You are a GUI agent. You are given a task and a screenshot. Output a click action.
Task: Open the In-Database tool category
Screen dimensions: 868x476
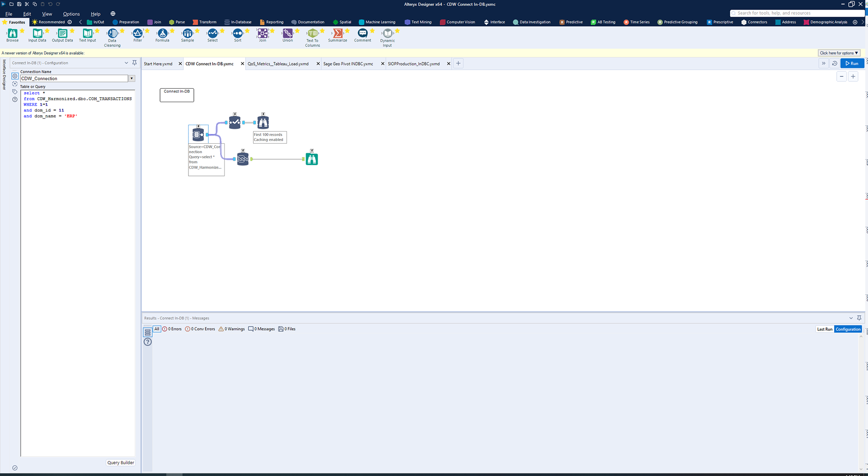[238, 22]
